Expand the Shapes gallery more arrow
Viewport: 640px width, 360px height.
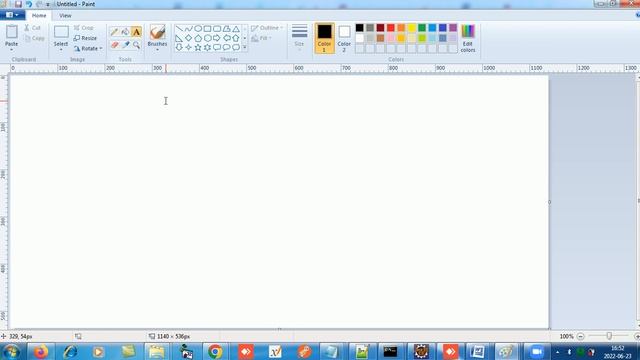point(245,48)
